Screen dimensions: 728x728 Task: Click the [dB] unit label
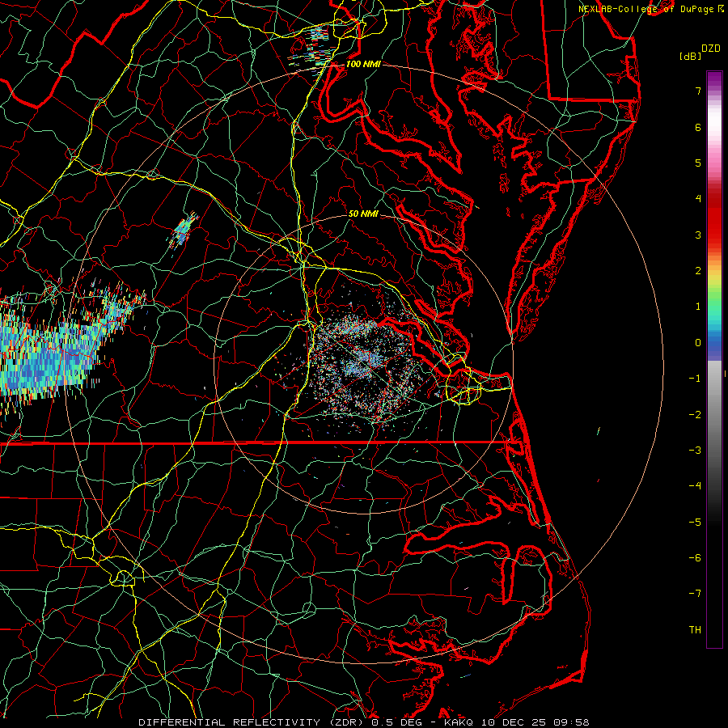(x=691, y=56)
